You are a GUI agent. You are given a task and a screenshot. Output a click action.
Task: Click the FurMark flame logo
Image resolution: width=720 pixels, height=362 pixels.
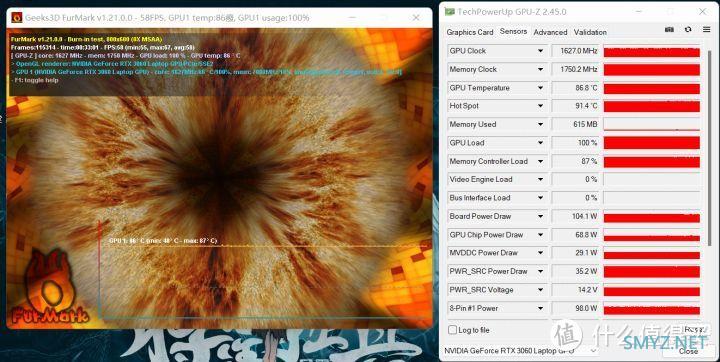click(x=49, y=286)
